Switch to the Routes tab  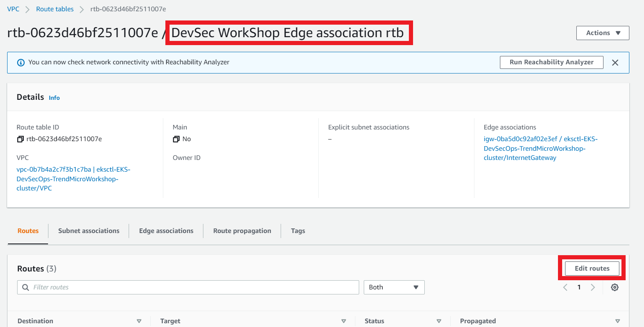click(x=28, y=231)
